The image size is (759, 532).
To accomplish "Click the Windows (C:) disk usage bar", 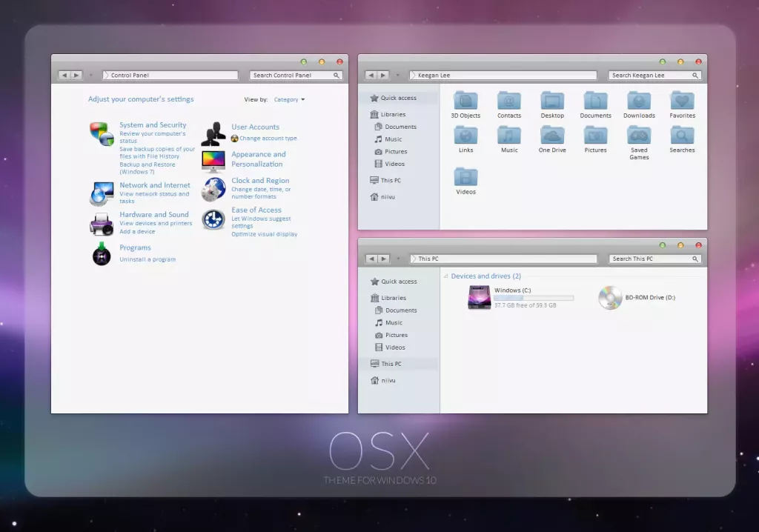I will click(535, 298).
